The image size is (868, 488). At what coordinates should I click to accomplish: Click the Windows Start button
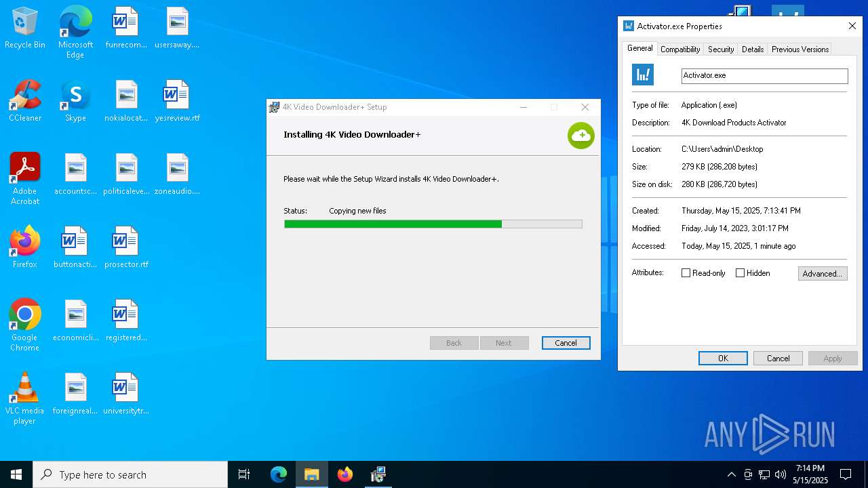point(16,474)
